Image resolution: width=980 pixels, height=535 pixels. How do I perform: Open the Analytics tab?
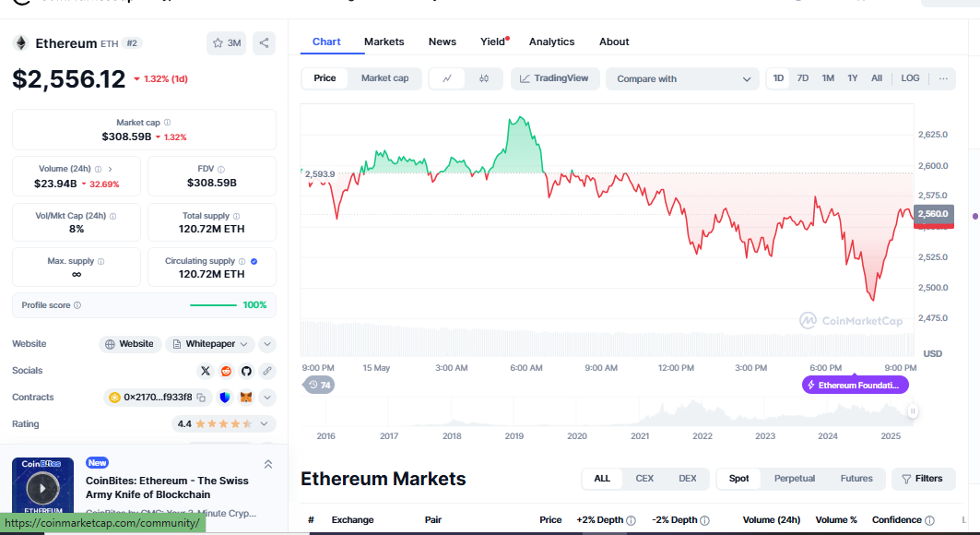pyautogui.click(x=552, y=42)
